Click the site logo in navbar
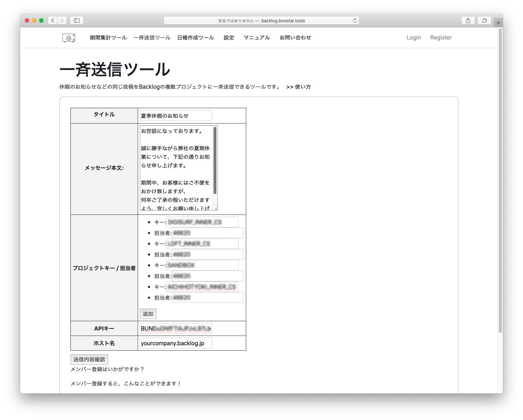Screen dimensions: 523x420 [69, 38]
